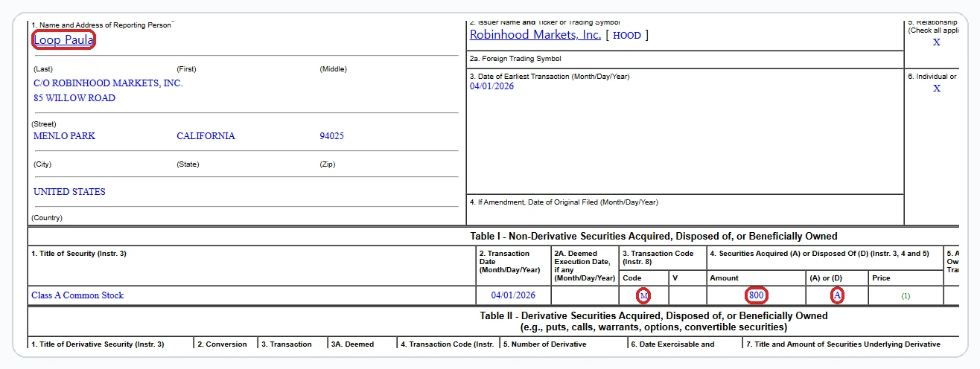The height and width of the screenshot is (369, 980).
Task: Click the Table II Derivative Securities heading
Action: [654, 321]
